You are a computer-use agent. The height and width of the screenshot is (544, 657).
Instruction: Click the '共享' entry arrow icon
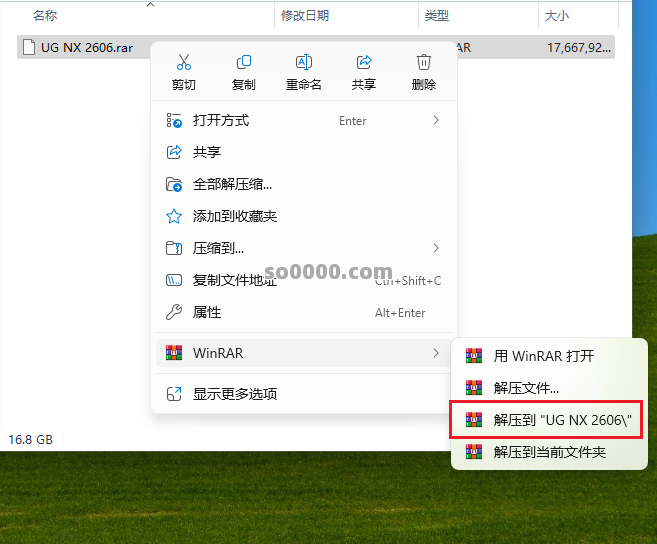174,152
